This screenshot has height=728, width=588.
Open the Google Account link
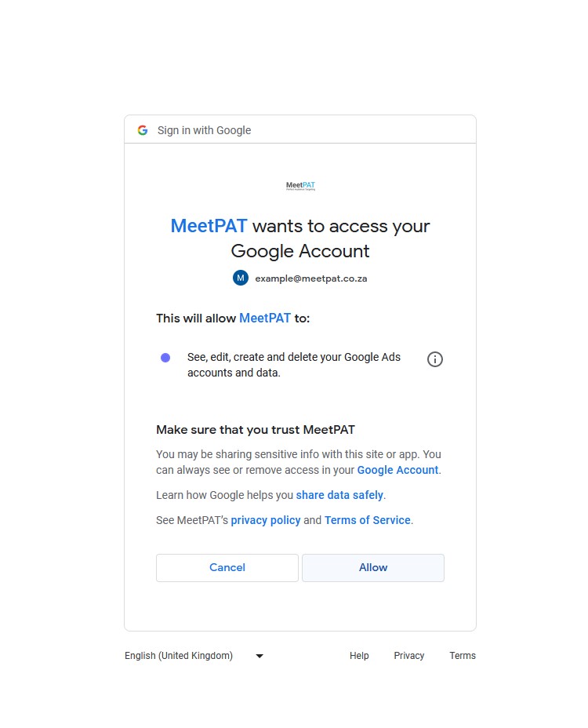click(x=397, y=470)
